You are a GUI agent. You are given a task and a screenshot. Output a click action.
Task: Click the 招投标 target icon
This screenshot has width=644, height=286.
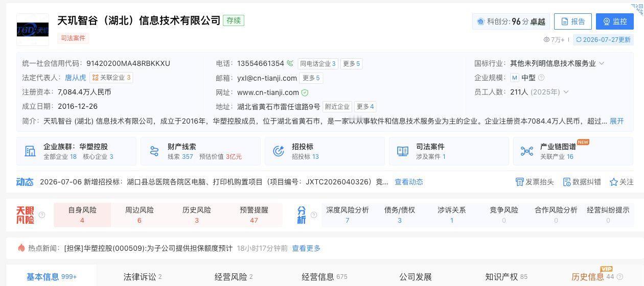point(279,151)
